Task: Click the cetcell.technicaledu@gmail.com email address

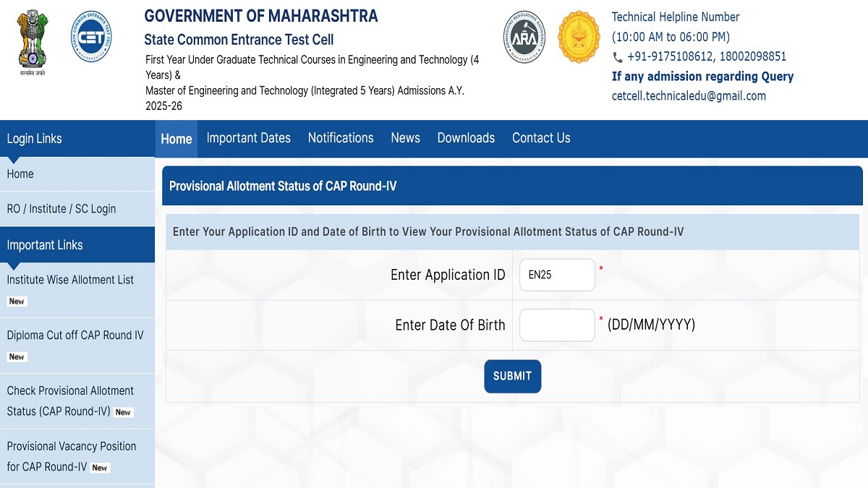Action: tap(689, 96)
